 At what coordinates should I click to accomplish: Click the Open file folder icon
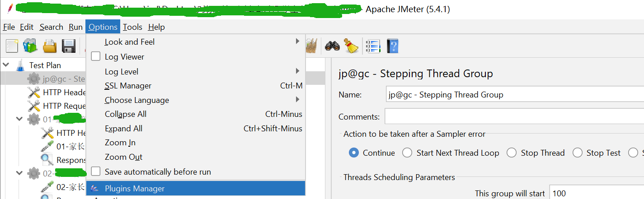(x=49, y=46)
